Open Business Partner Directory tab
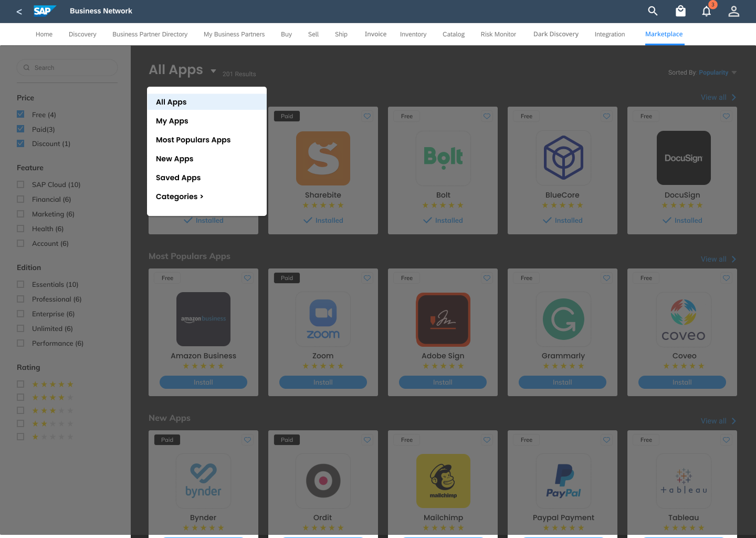This screenshot has width=756, height=538. (x=150, y=34)
